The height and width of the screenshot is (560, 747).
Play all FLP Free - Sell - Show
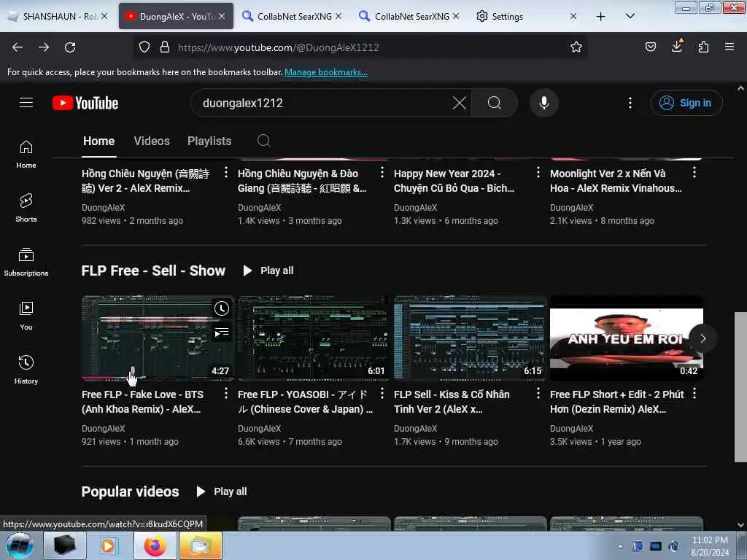pyautogui.click(x=268, y=271)
